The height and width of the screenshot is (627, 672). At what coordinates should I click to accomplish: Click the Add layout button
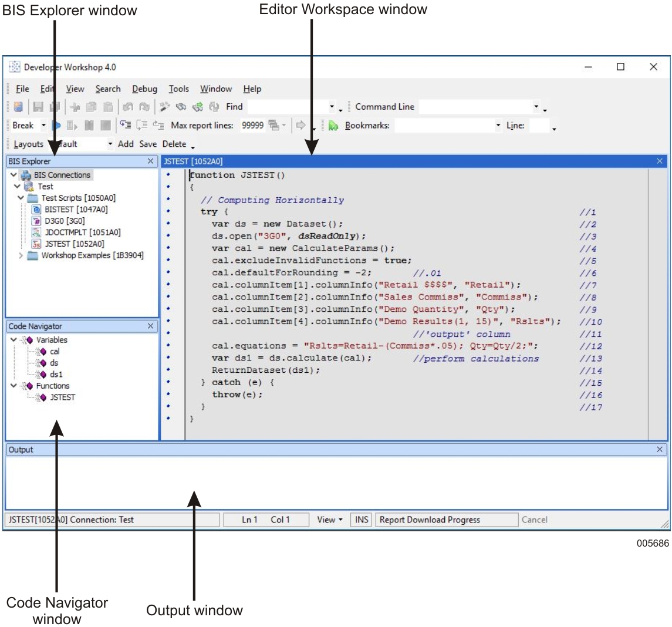tap(126, 144)
